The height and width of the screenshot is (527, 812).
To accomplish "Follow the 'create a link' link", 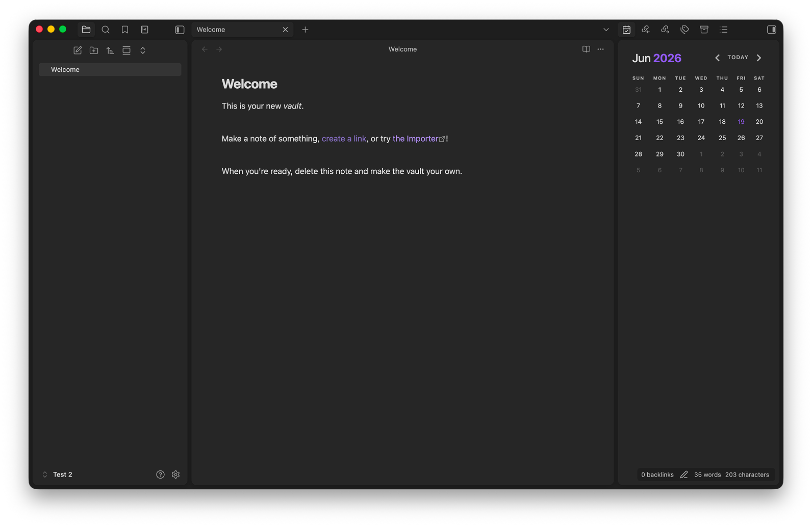I will click(344, 139).
